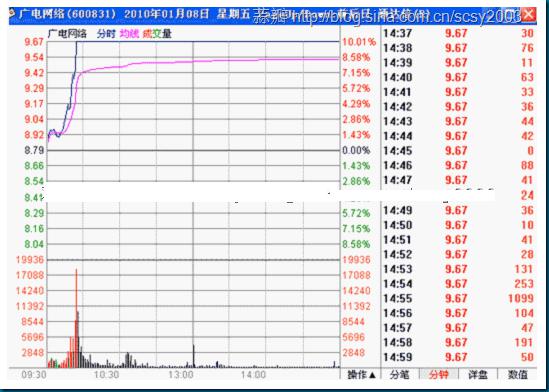Screen dimensions: 549x392
Task: Click the 14:00 time axis marker
Action: point(253,375)
